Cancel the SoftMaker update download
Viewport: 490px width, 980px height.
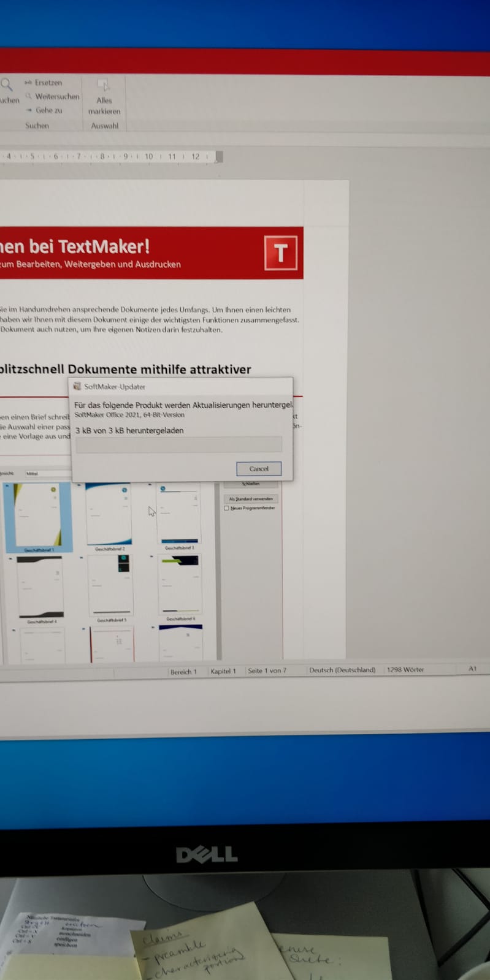tap(258, 469)
